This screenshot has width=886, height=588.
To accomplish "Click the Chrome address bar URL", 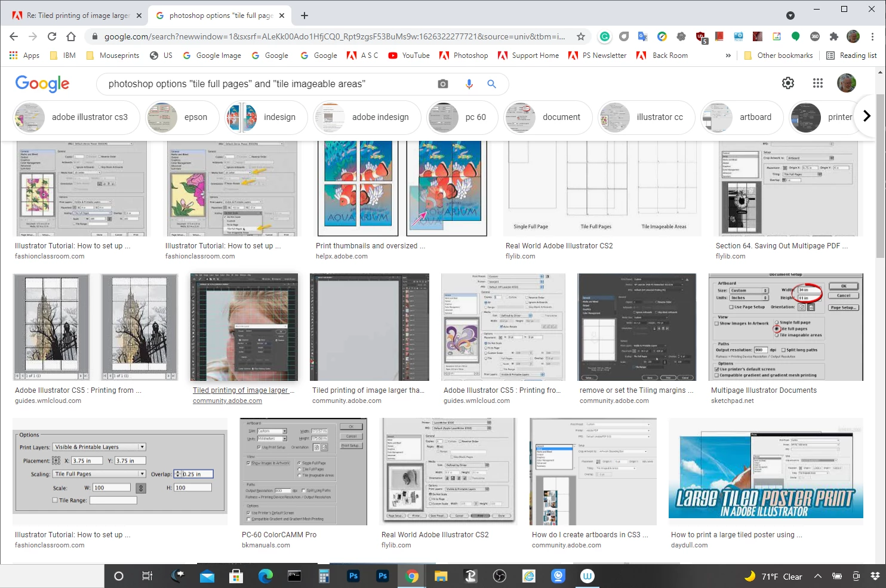I will [x=334, y=36].
